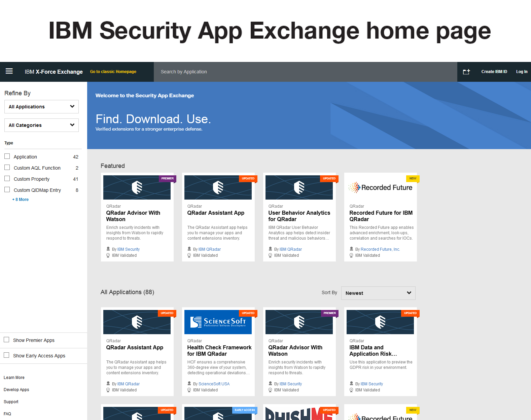Click NEW badge on featured Recorded Future card

(x=413, y=179)
